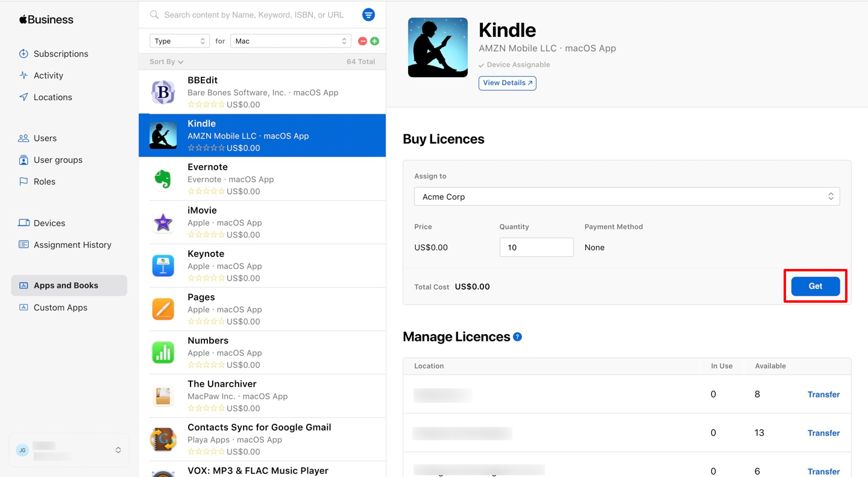868x477 pixels.
Task: Click the Quantity input field
Action: pyautogui.click(x=536, y=247)
